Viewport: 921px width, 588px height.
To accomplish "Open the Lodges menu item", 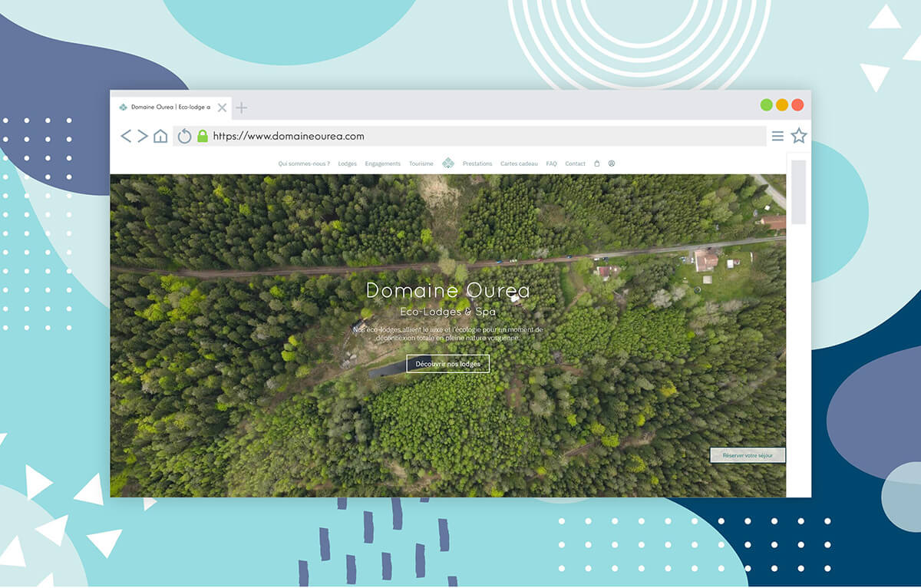I will tap(348, 164).
